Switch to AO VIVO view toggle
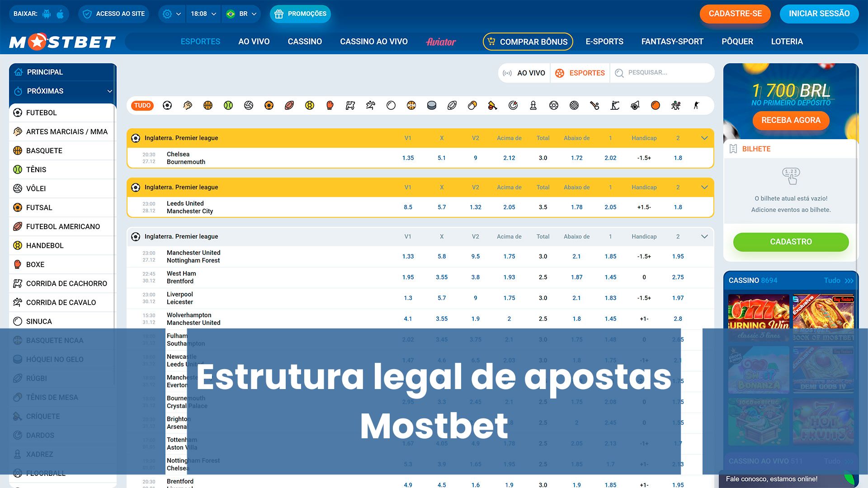Image resolution: width=868 pixels, height=488 pixels. click(x=524, y=73)
